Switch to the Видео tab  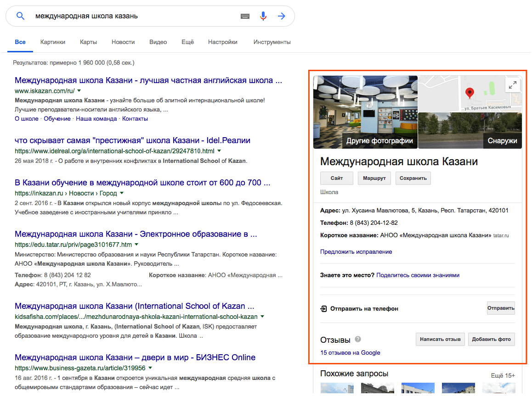click(x=158, y=42)
